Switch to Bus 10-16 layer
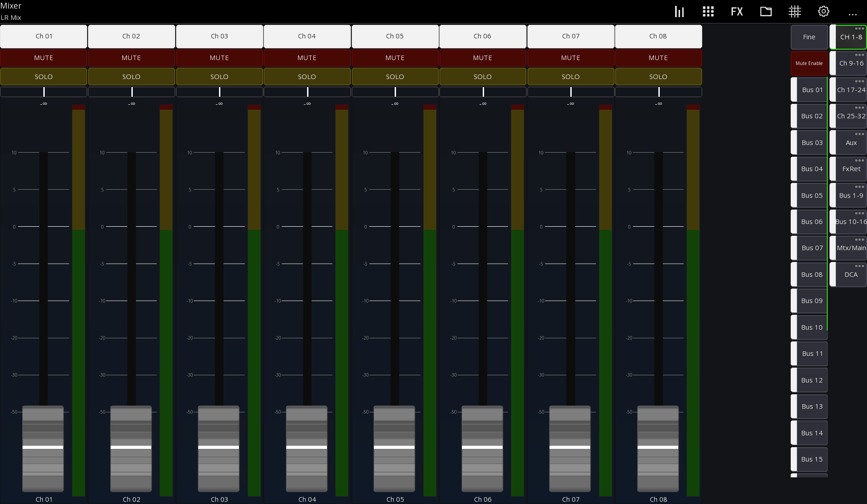Viewport: 867px width, 504px height. point(848,222)
